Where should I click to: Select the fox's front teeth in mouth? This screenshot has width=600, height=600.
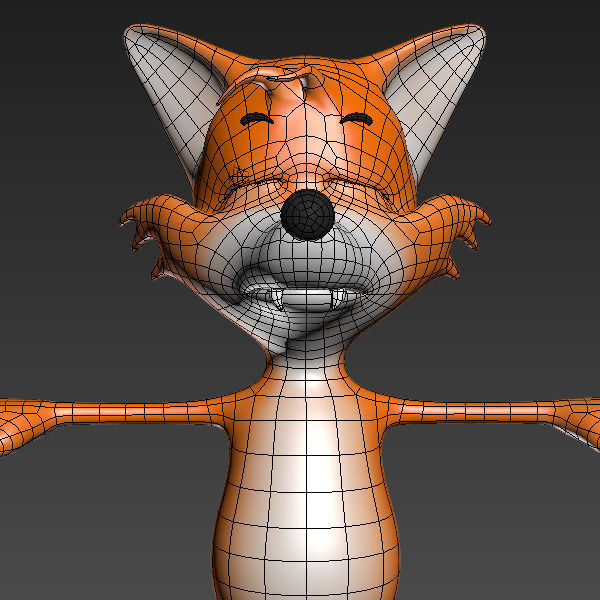click(x=306, y=297)
